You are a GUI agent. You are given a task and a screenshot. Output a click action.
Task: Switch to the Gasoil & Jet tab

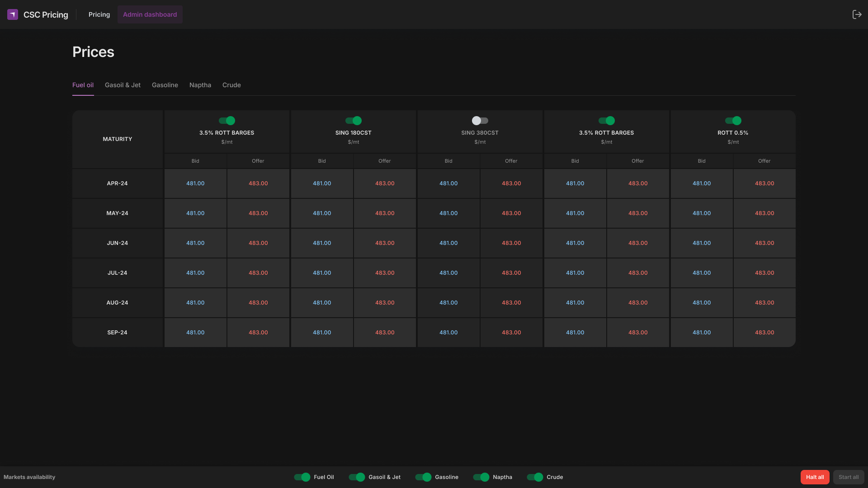[x=123, y=85]
